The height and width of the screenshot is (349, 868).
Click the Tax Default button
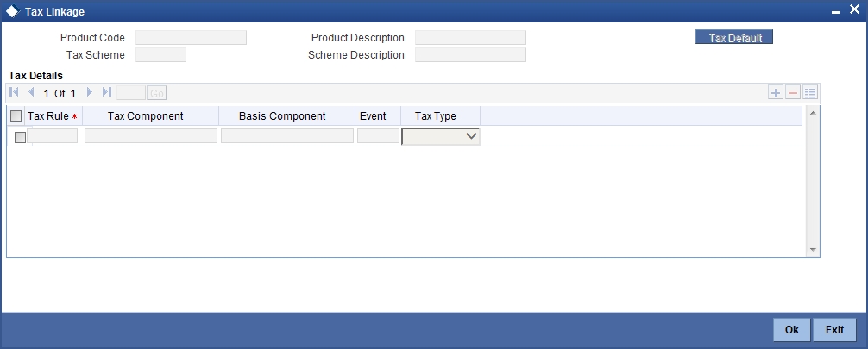pyautogui.click(x=734, y=38)
